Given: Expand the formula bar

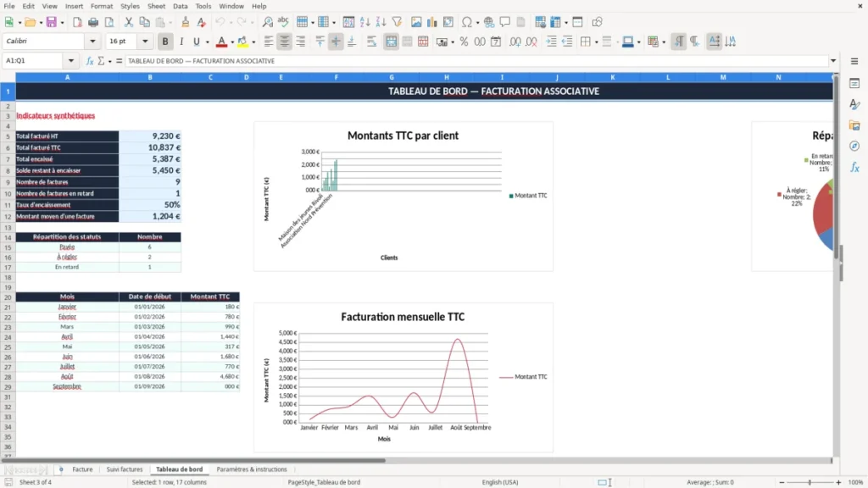Looking at the screenshot, I should [833, 61].
